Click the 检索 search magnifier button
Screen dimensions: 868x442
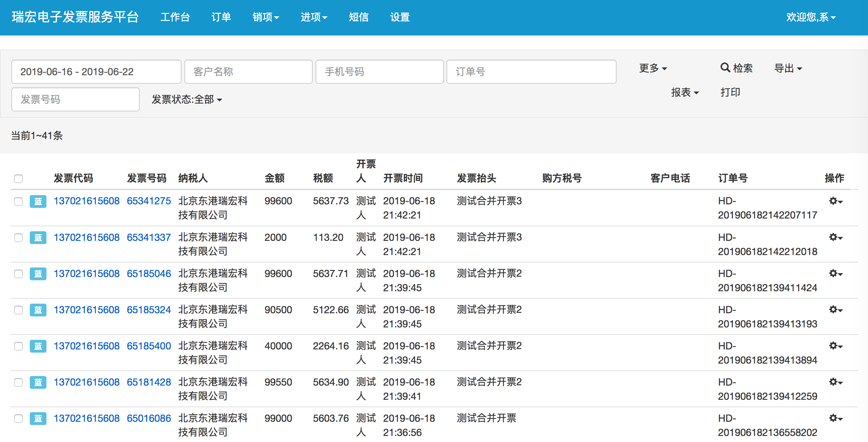click(x=736, y=68)
